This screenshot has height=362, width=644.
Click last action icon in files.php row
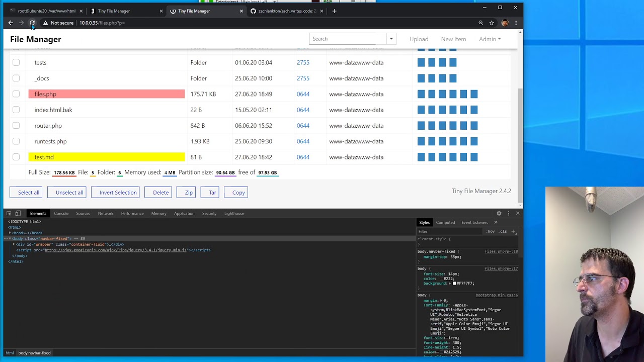pos(474,94)
